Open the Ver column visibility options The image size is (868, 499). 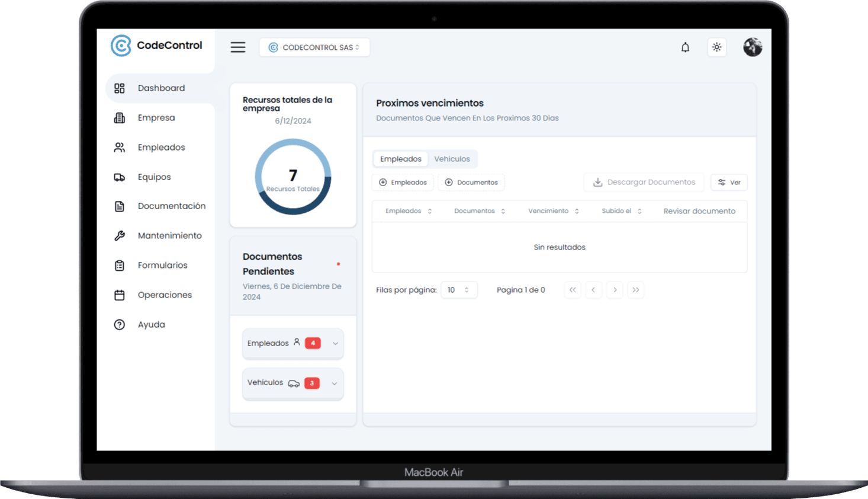click(729, 183)
